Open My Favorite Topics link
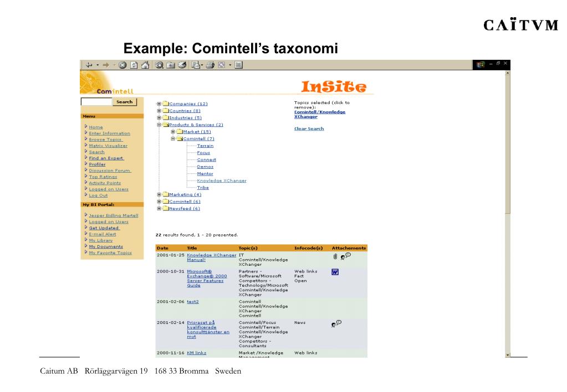Image resolution: width=567 pixels, height=392 pixels. pos(110,253)
